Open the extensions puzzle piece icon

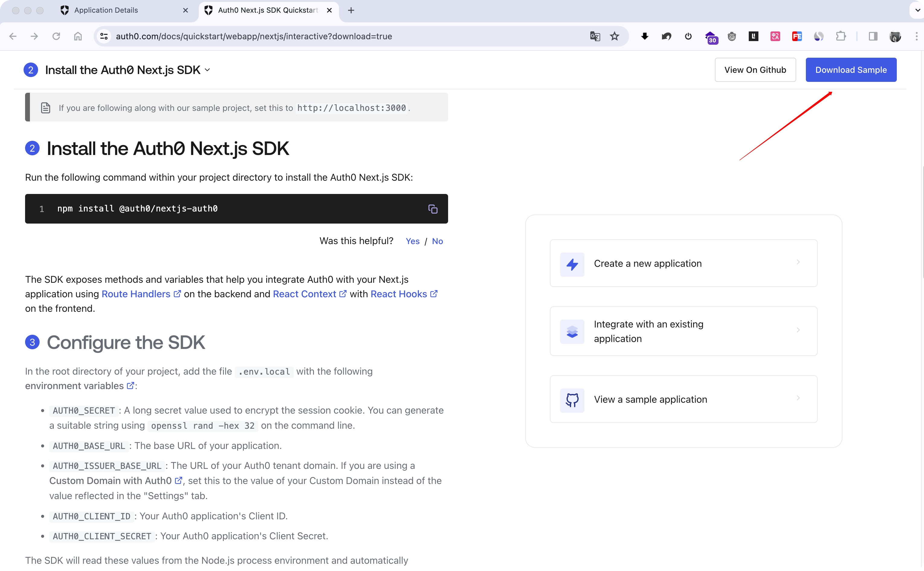coord(841,36)
